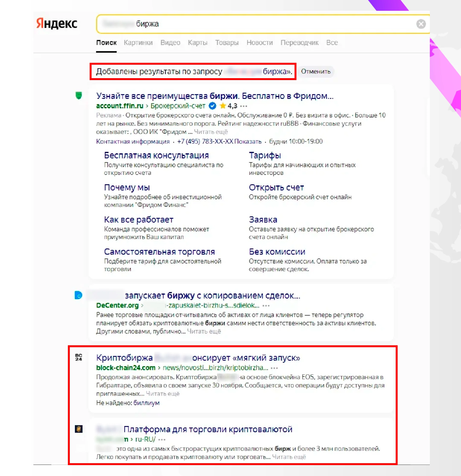Open the three-dot menu next to rating 4,3

(x=244, y=106)
